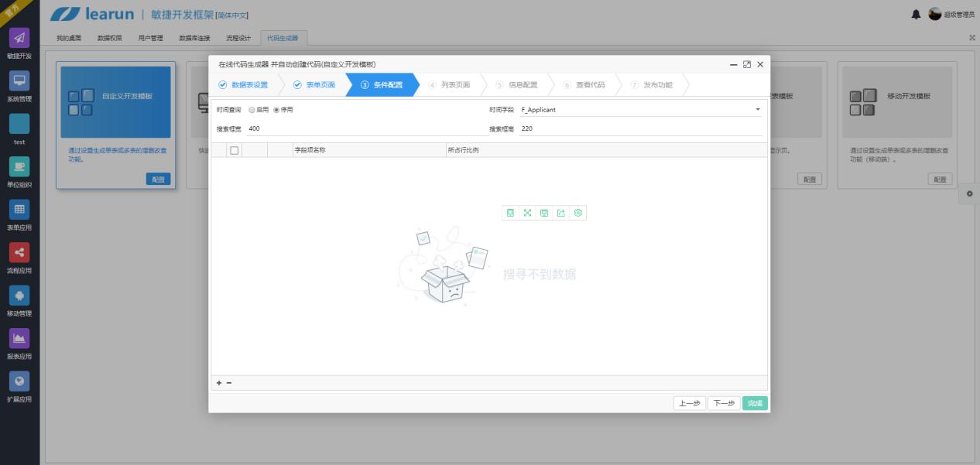Close all tabs with the X at tab bar end
The image size is (980, 465).
click(972, 37)
